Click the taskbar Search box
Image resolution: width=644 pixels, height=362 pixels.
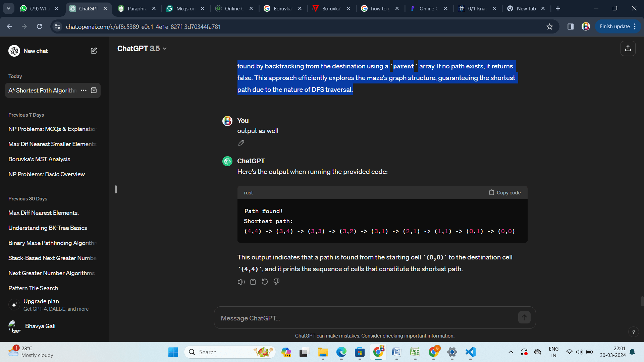click(x=230, y=352)
